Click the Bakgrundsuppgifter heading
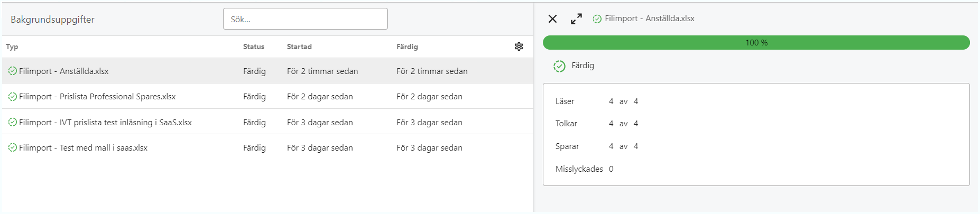This screenshot has height=214, width=980. coord(52,20)
